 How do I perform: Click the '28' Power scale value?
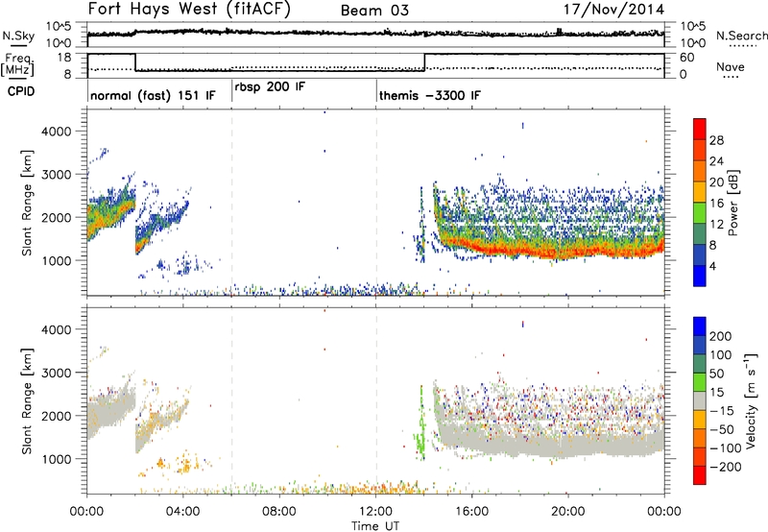(x=716, y=140)
